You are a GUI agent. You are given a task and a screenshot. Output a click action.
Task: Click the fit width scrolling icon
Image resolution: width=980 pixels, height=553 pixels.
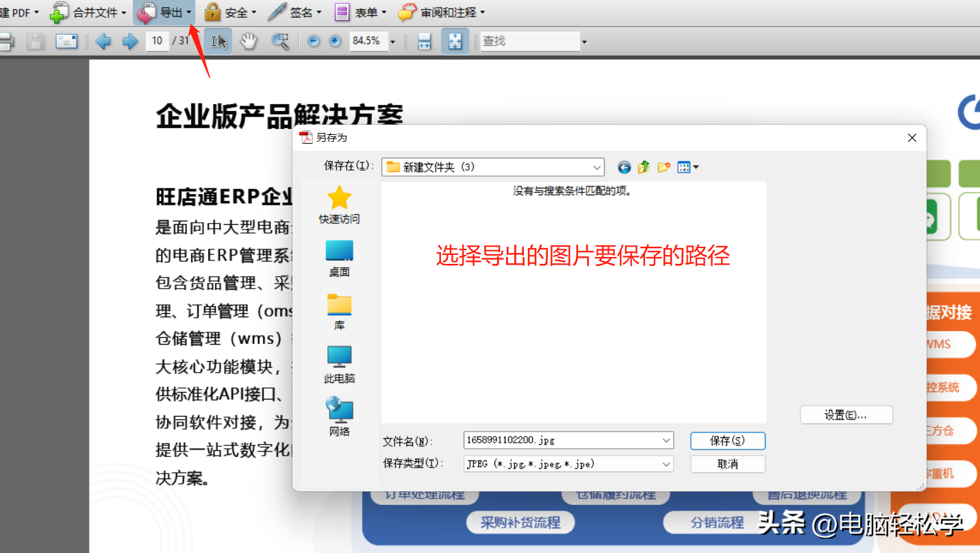[x=425, y=41]
